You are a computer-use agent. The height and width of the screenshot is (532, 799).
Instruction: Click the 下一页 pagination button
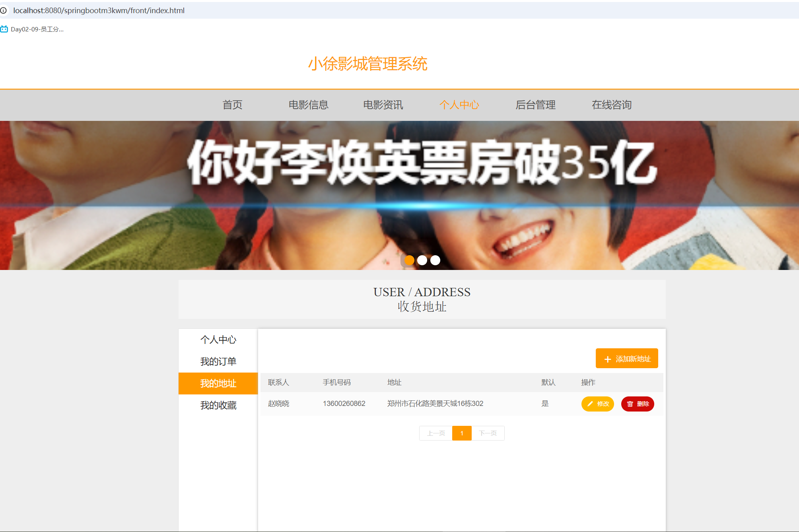click(x=488, y=433)
